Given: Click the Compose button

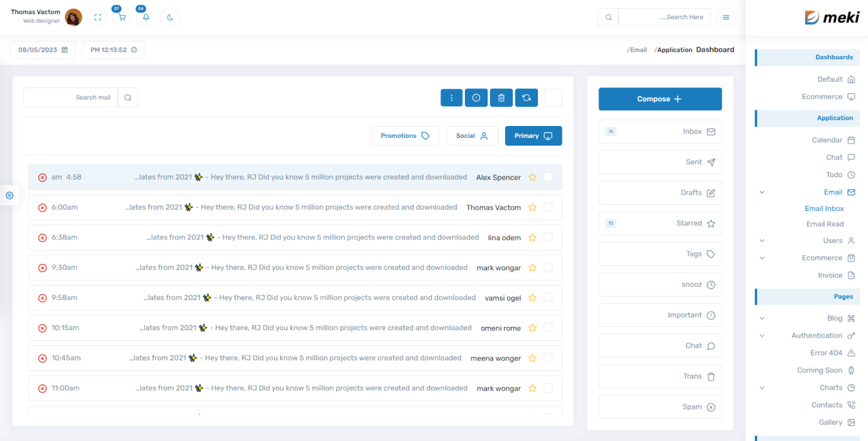Looking at the screenshot, I should [660, 99].
